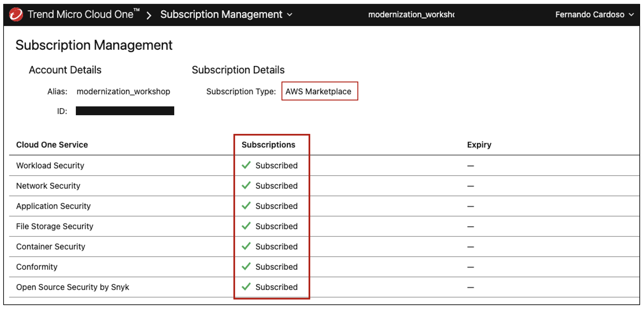Click Subscribed status of Workload Security

277,166
